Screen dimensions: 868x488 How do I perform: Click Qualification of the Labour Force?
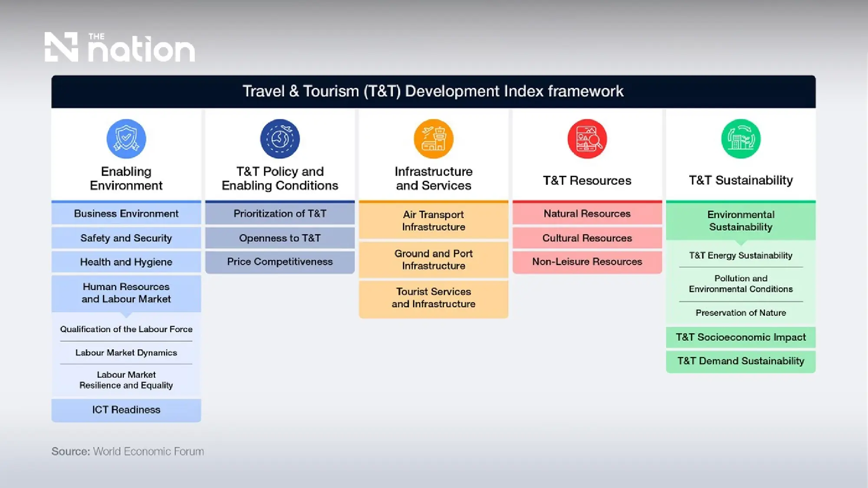click(x=126, y=329)
